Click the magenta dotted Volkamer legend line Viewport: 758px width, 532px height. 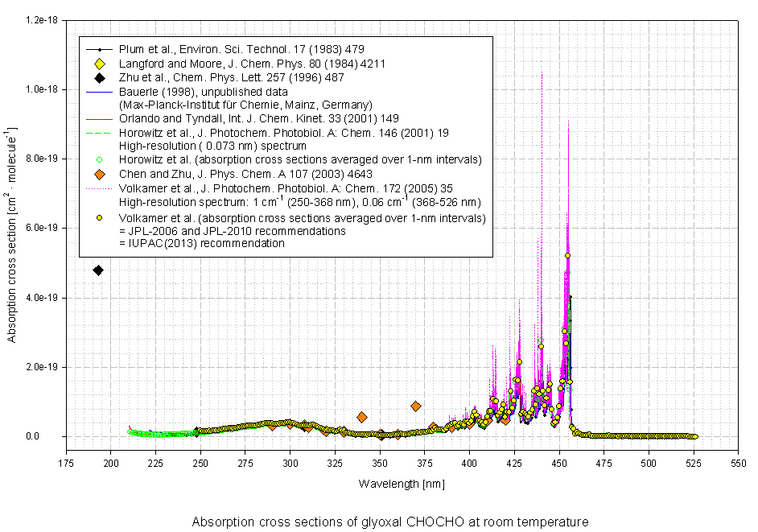point(100,188)
